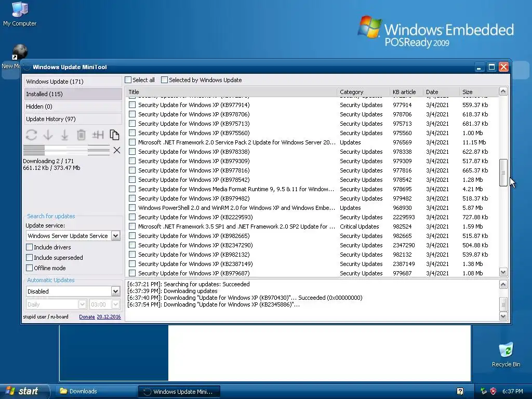Viewport: 532px width, 399px height.
Task: Click the Security Update KB979687 row
Action: click(x=312, y=273)
